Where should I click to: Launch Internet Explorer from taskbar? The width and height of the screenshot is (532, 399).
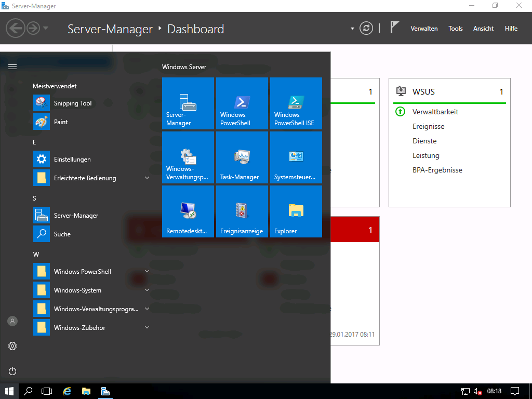pos(67,391)
